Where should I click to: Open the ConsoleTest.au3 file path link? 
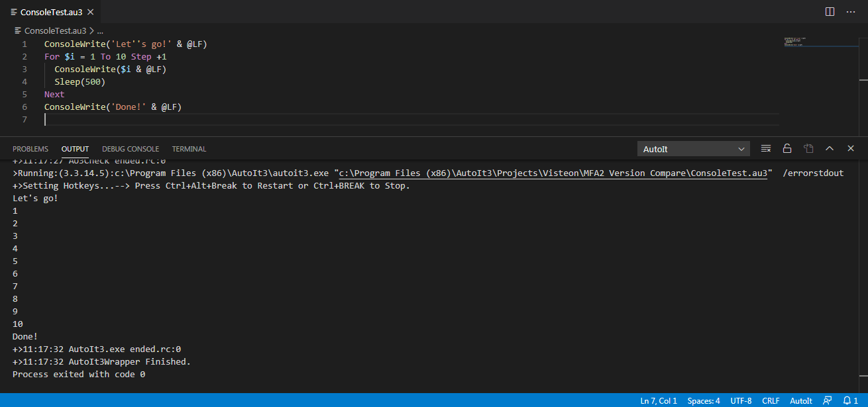553,173
